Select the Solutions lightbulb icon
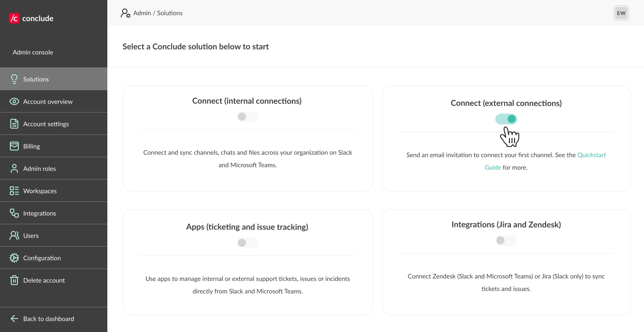Screen dimensions: 644x332 click(x=14, y=79)
